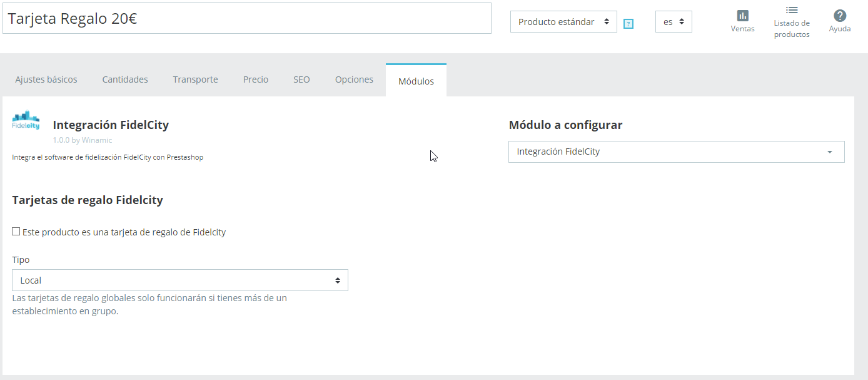Select the Módulos tab
The height and width of the screenshot is (380, 868).
click(416, 81)
